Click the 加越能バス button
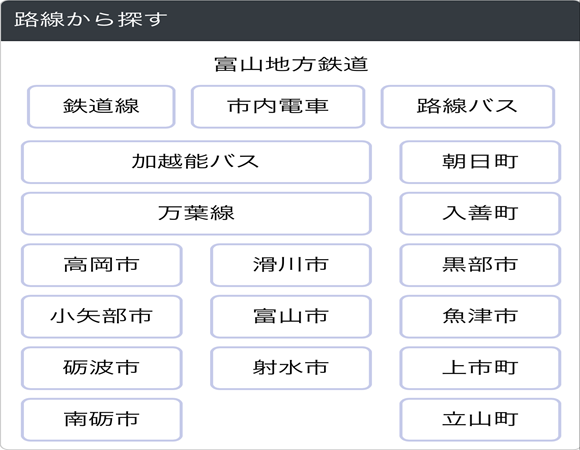The width and height of the screenshot is (580, 450). pos(196,162)
